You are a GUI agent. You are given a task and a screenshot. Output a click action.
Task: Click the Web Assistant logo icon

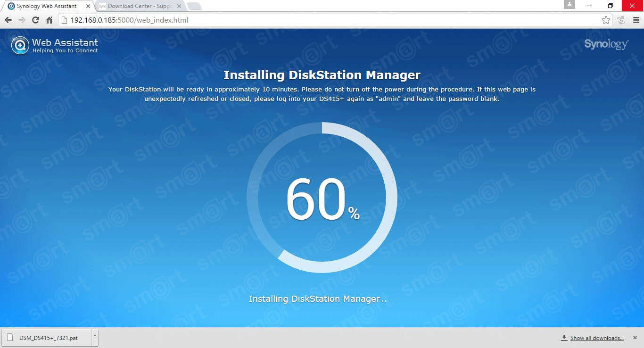(x=20, y=45)
